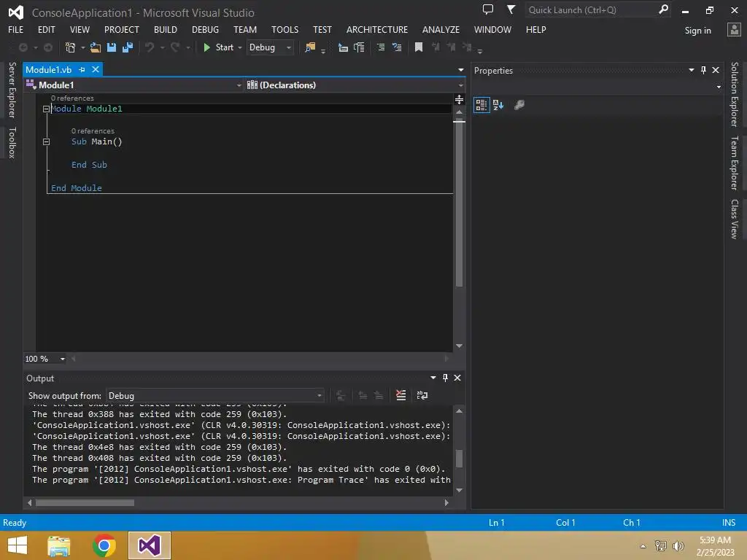Switch Properties to Categorized view
This screenshot has width=747, height=560.
(481, 105)
